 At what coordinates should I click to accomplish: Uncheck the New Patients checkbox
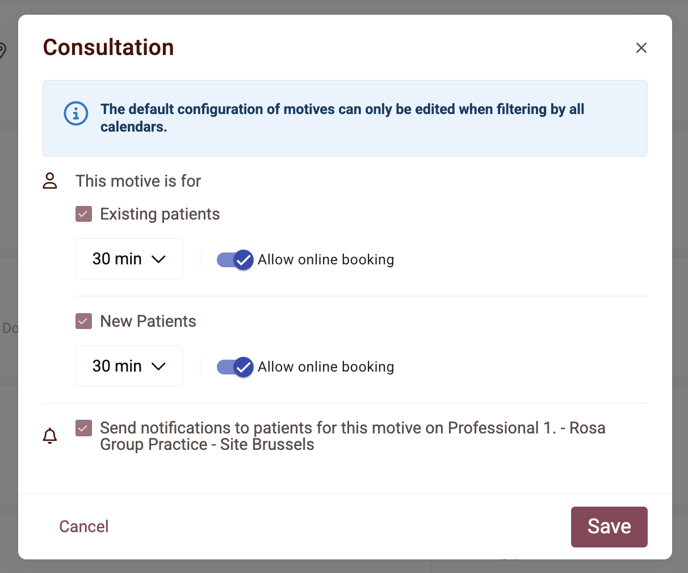83,321
